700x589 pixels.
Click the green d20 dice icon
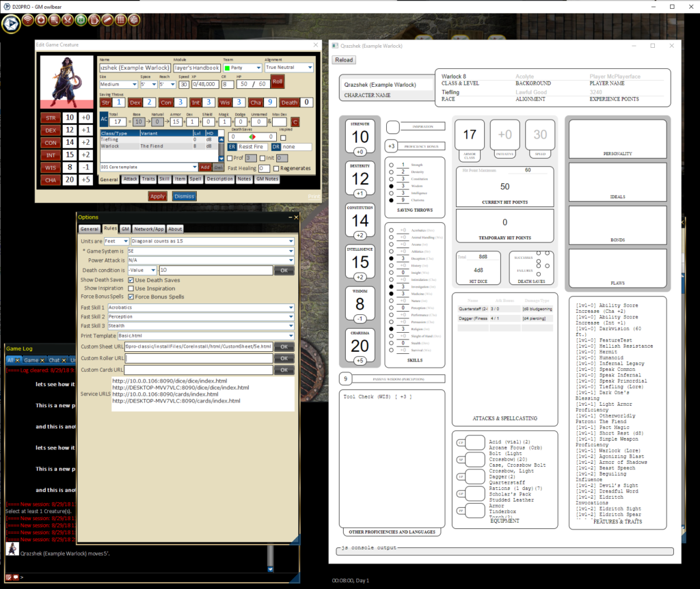[81, 20]
